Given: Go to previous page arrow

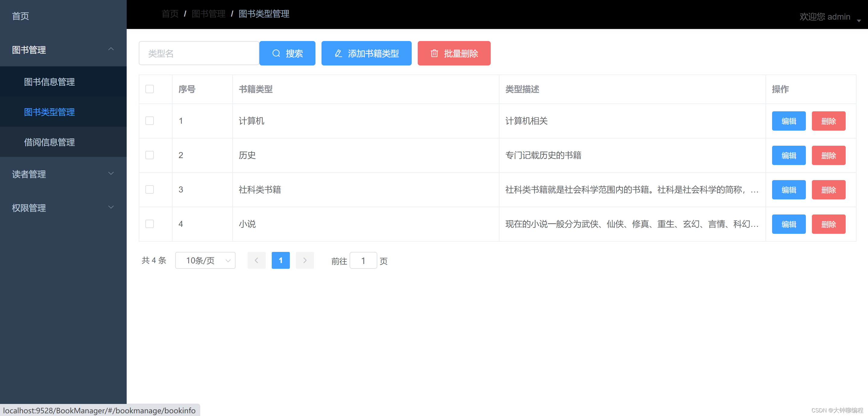Looking at the screenshot, I should tap(256, 260).
